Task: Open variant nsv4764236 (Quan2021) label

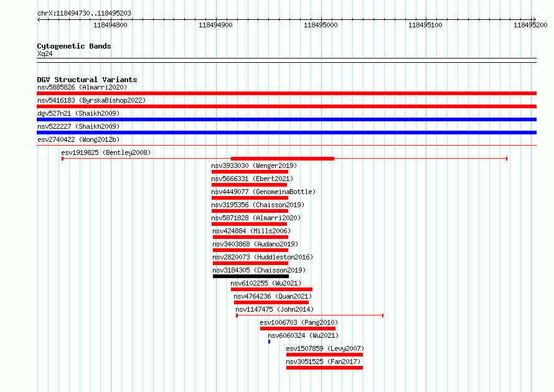Action: 273,296
